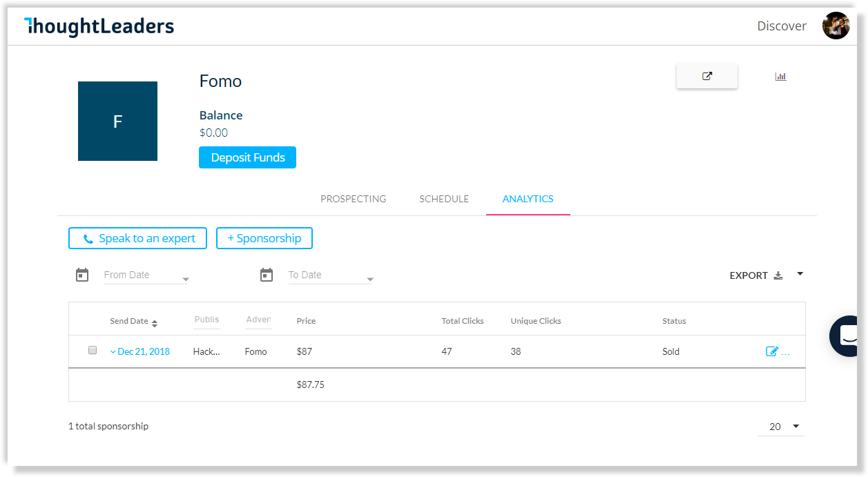Click the From Date calendar icon
Viewport: 868px width, 477px height.
(82, 275)
